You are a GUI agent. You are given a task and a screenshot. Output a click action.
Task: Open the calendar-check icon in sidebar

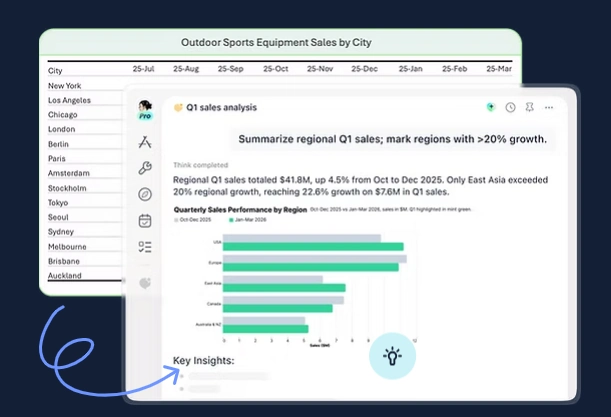[145, 221]
